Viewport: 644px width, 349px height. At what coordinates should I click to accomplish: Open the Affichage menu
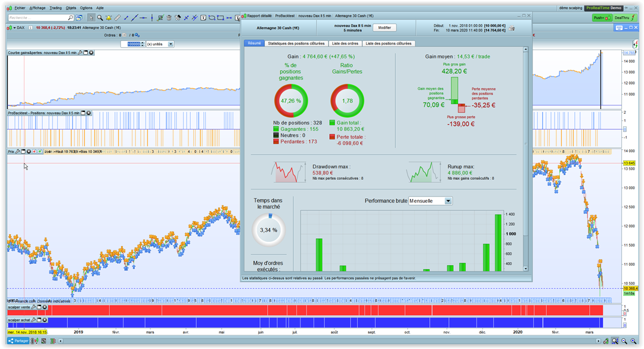(x=38, y=8)
